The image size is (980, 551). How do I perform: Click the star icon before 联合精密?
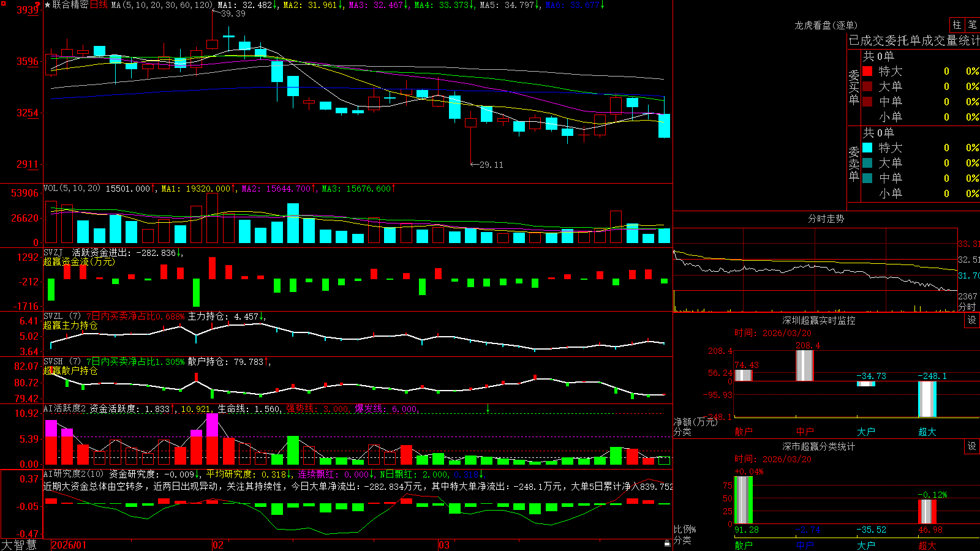pos(47,5)
